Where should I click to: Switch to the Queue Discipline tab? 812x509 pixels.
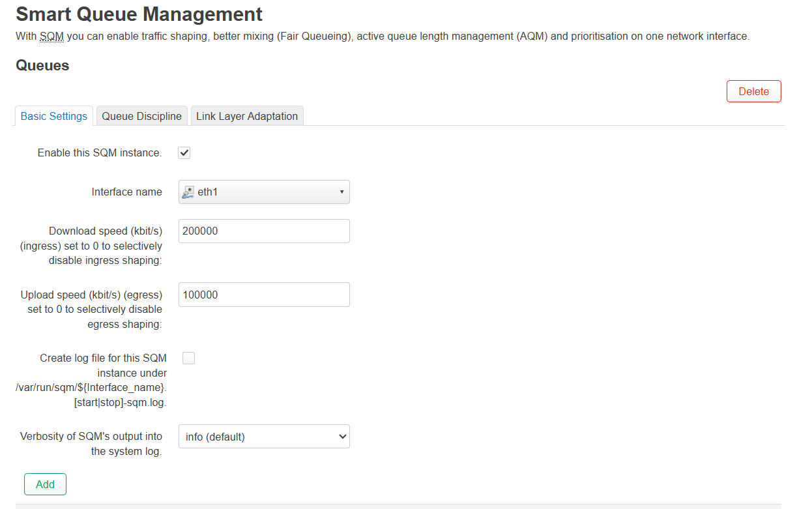(x=141, y=116)
